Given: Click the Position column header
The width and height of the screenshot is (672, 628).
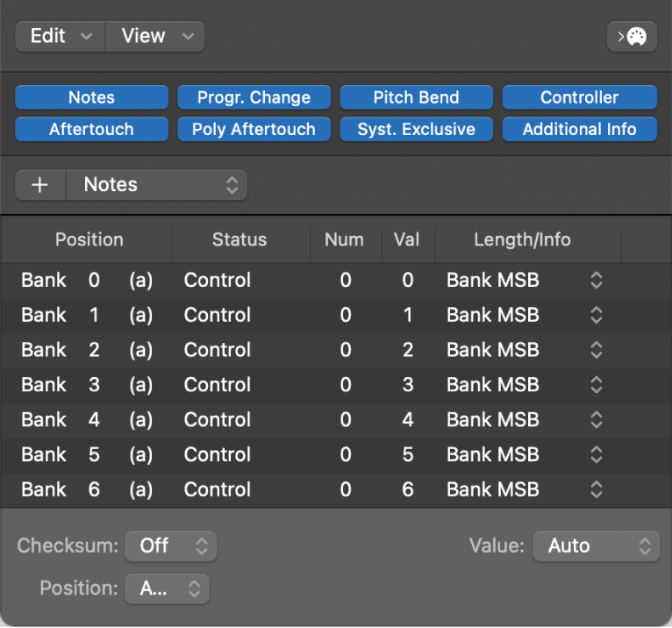Looking at the screenshot, I should click(89, 240).
